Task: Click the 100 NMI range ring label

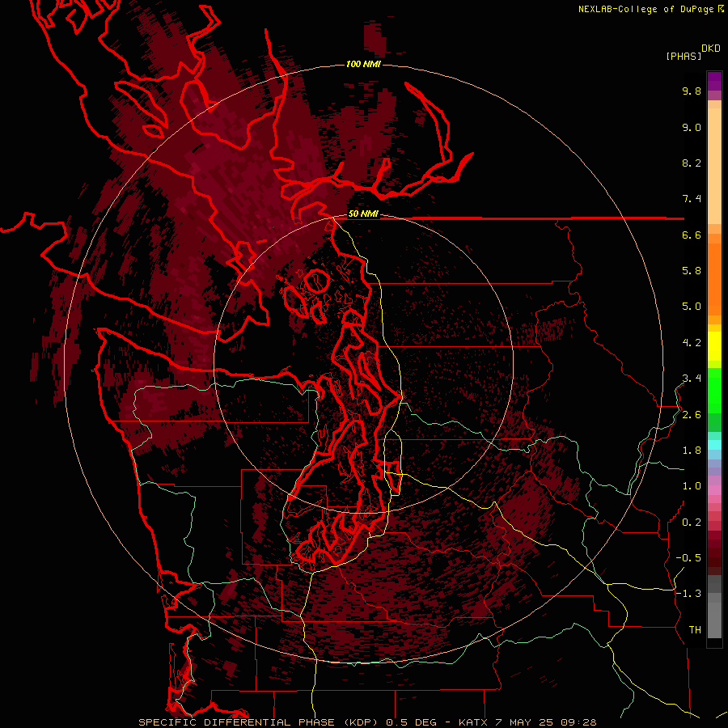Action: [363, 64]
